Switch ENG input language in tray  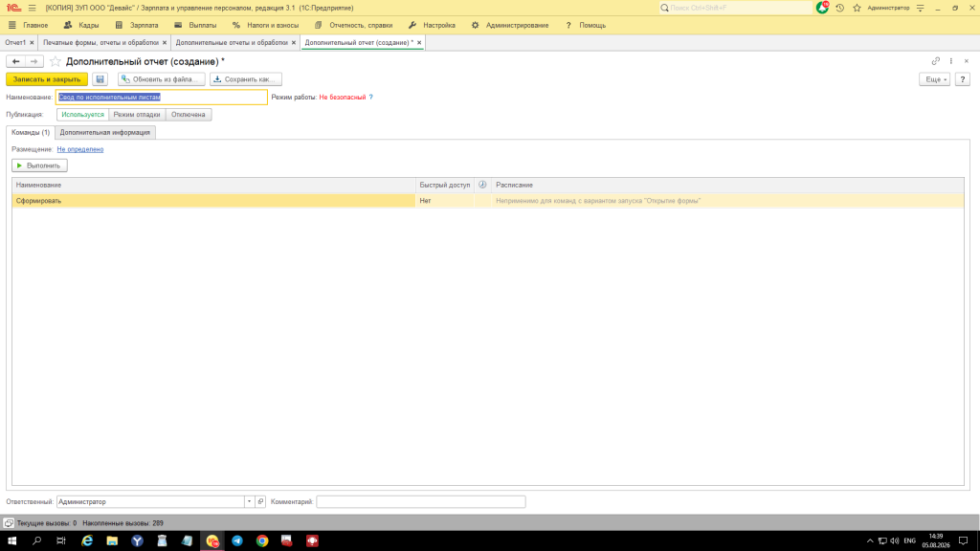click(909, 541)
